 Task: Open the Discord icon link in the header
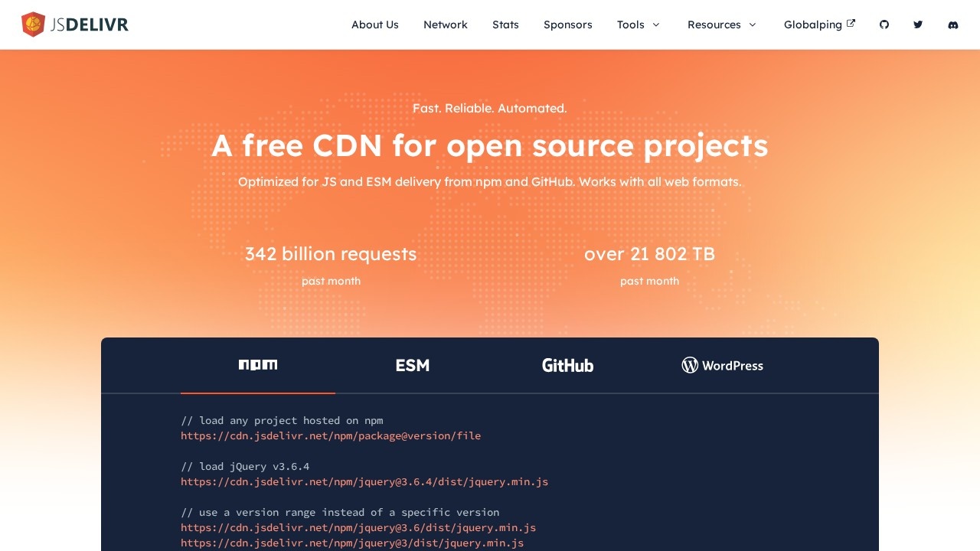pyautogui.click(x=953, y=24)
